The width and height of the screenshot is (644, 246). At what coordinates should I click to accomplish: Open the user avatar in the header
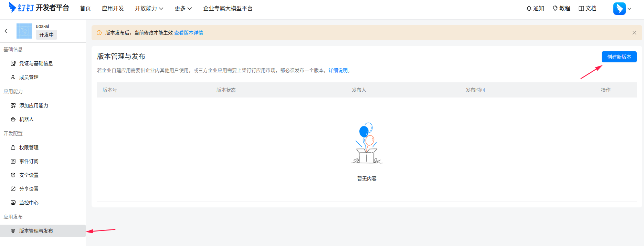coord(620,9)
